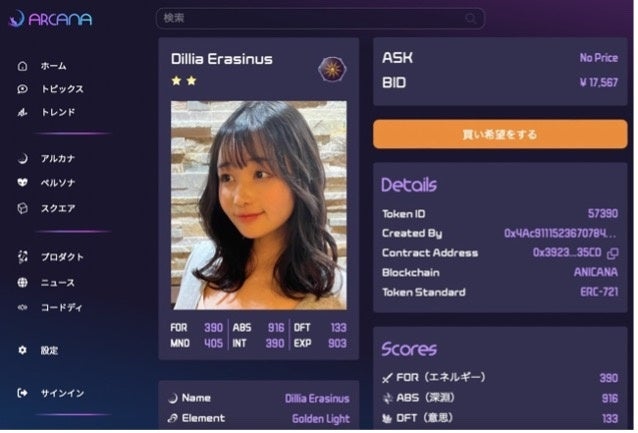The height and width of the screenshot is (433, 638).
Task: Click the サインイン sign-in icon
Action: pos(23,393)
